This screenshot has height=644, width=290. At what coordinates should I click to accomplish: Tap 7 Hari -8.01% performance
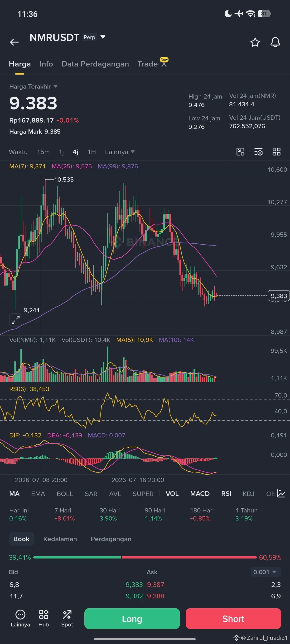(65, 514)
